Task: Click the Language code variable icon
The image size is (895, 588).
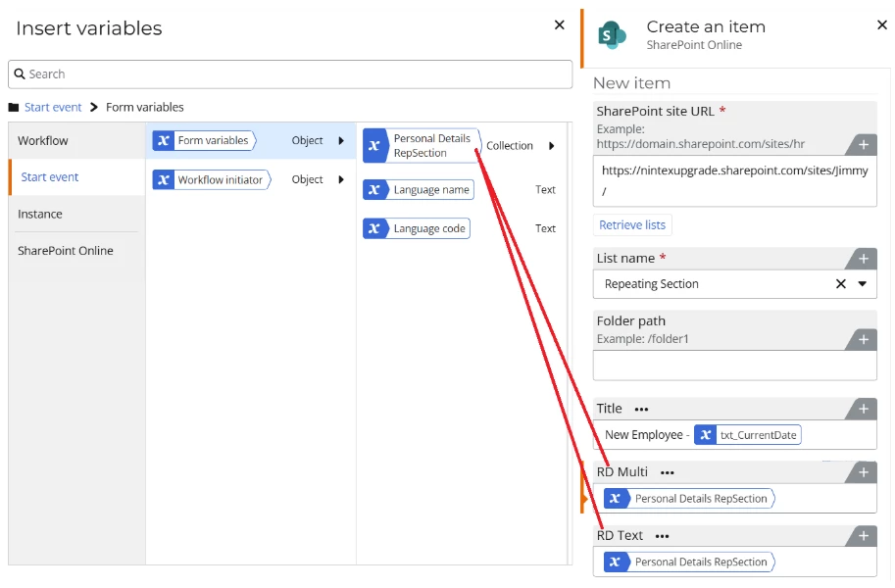Action: click(373, 228)
